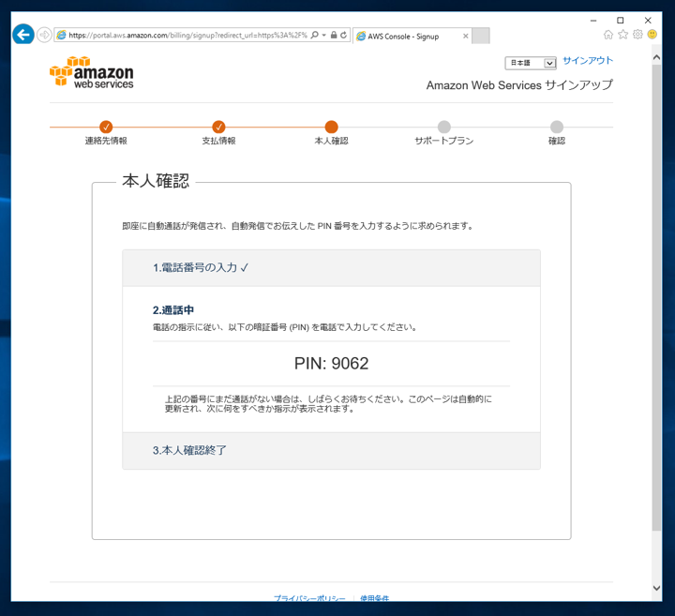Click the 連絡先情報 step label
This screenshot has width=675, height=616.
[x=106, y=141]
